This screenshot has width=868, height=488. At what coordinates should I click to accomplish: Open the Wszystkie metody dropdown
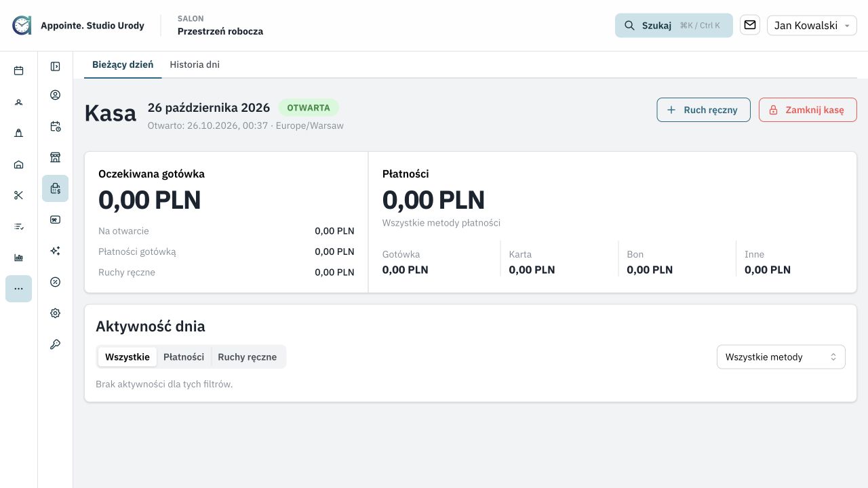[x=781, y=357]
